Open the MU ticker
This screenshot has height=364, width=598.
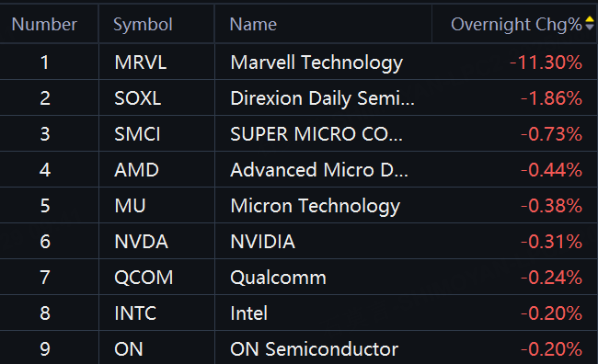coord(130,206)
